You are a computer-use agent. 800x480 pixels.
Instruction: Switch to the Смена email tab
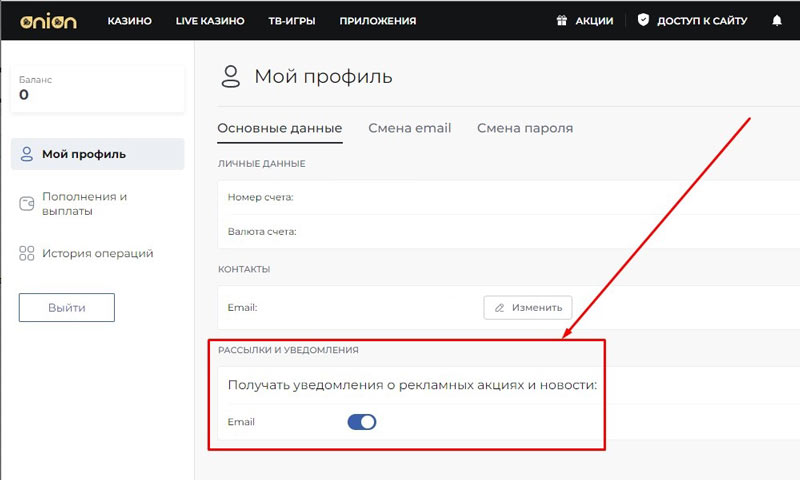click(409, 129)
